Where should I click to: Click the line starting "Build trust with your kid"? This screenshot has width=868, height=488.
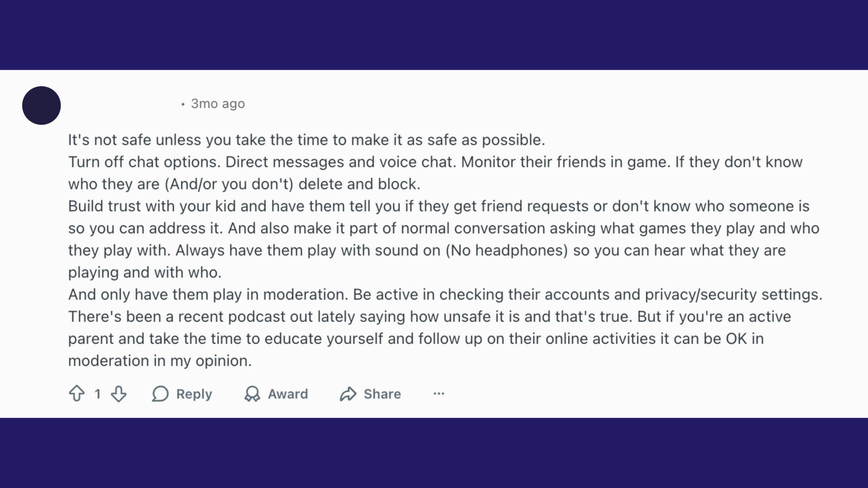[x=439, y=206]
